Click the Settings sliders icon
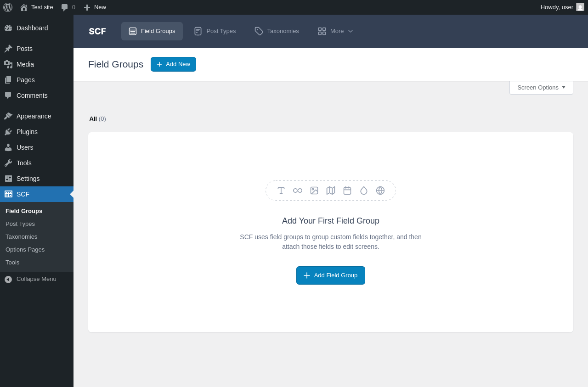The height and width of the screenshot is (387, 588). [x=8, y=179]
